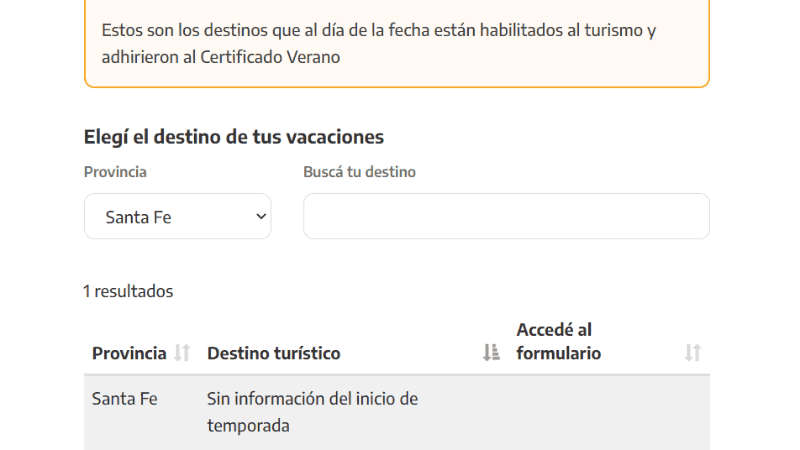
Task: Click the Provincia label above the selector
Action: click(115, 172)
